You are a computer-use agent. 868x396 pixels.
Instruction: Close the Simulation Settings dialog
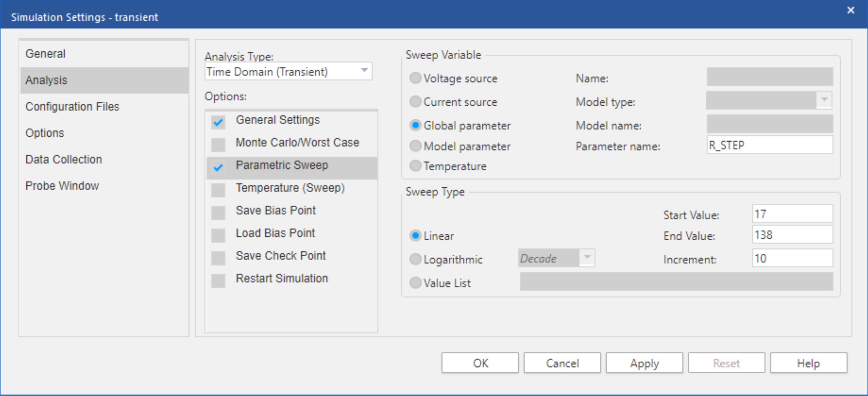pos(851,10)
